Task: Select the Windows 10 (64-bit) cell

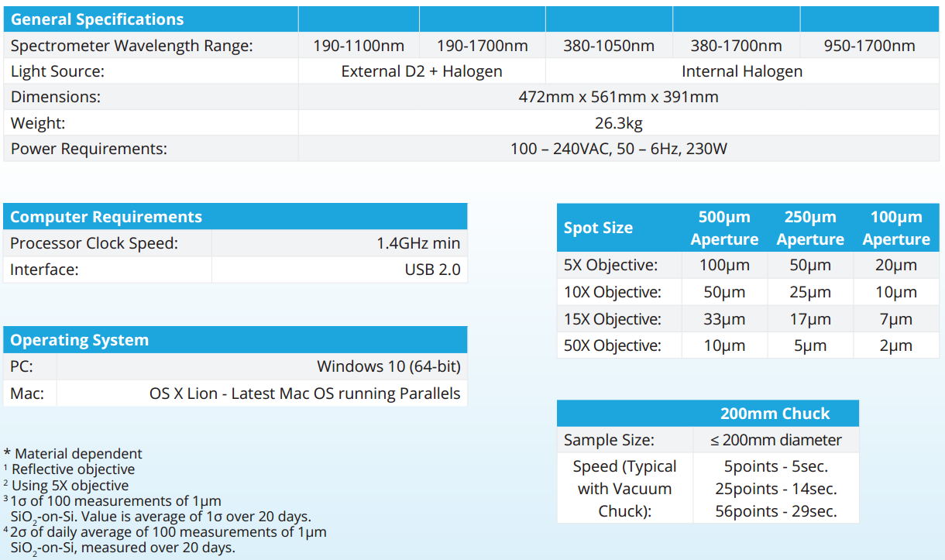Action: click(388, 366)
